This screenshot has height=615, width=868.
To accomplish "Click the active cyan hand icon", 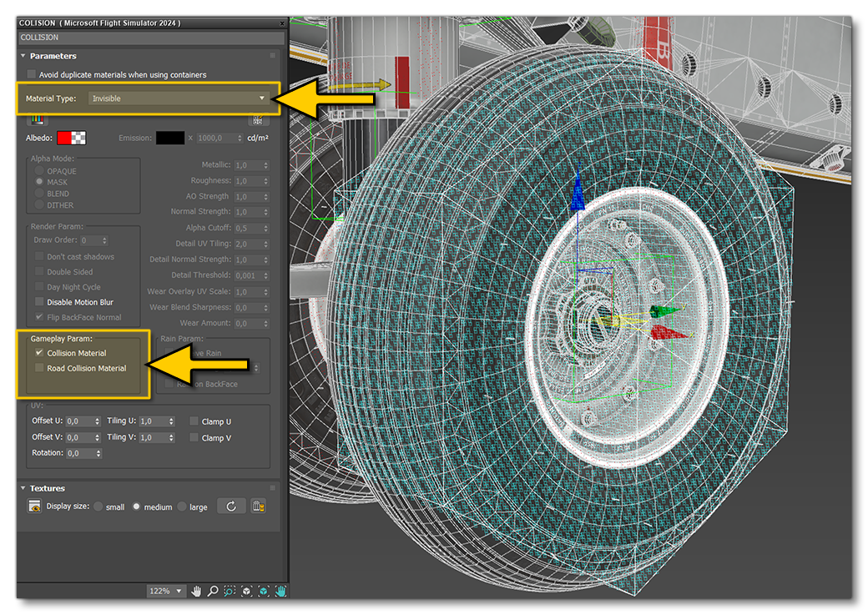I will 281,591.
